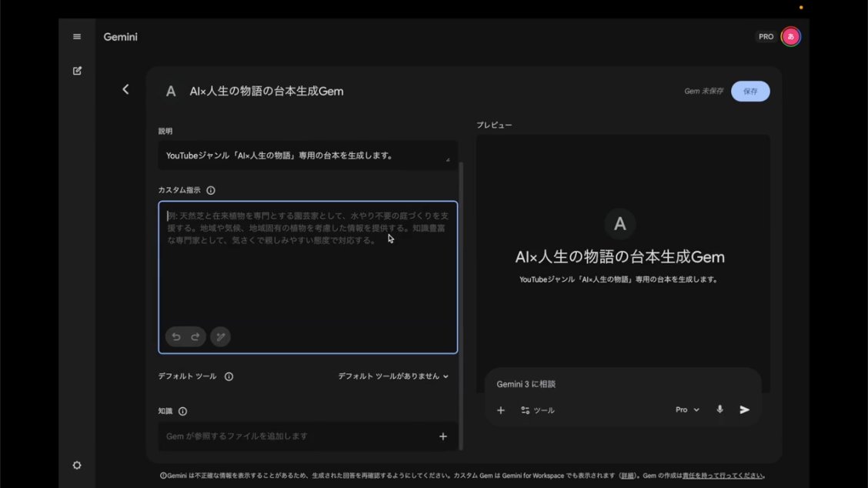
Task: Open the デフォルト ツールがありません dropdown
Action: pyautogui.click(x=393, y=376)
